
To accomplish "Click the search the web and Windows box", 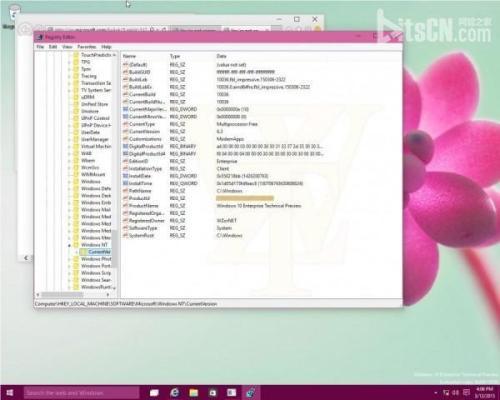I will pyautogui.click(x=81, y=393).
